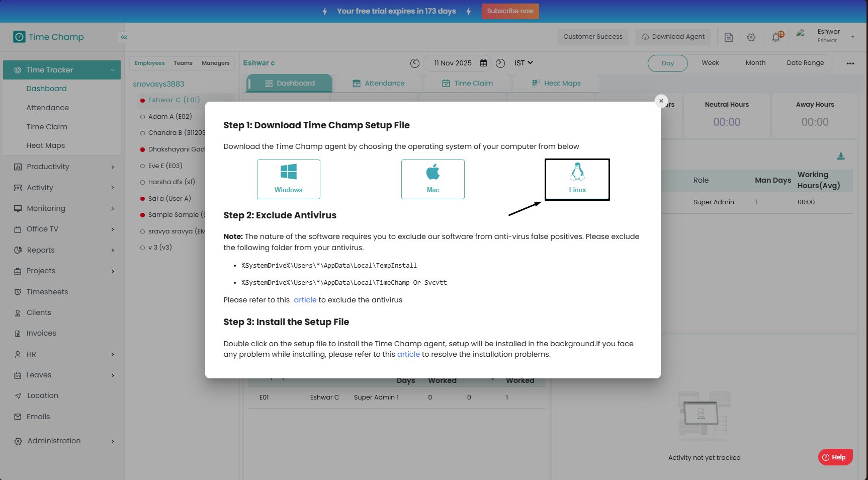Click the Invoices document icon

(18, 334)
